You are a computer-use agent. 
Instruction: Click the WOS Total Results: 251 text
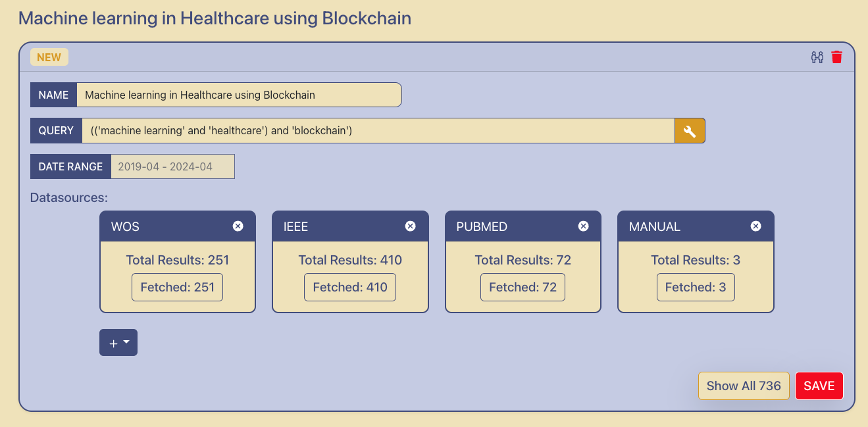point(178,260)
